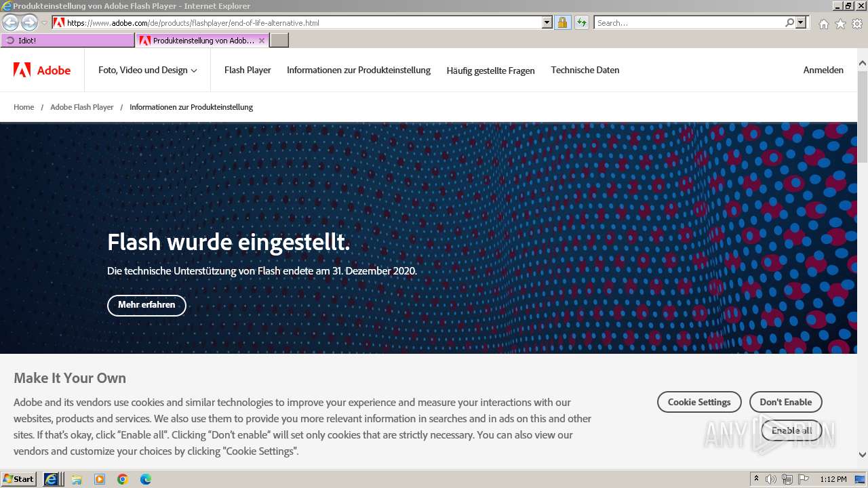Click Enable all cookies button

tap(791, 430)
